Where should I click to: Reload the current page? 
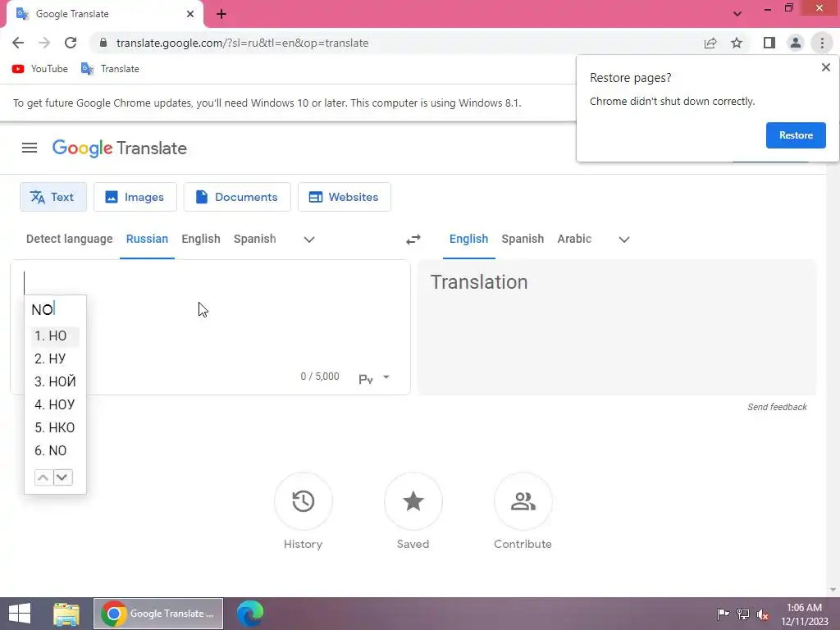tap(71, 43)
